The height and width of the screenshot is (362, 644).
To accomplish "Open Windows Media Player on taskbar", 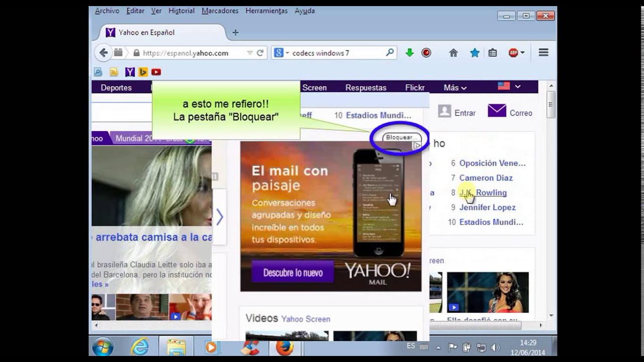I will pos(211,347).
